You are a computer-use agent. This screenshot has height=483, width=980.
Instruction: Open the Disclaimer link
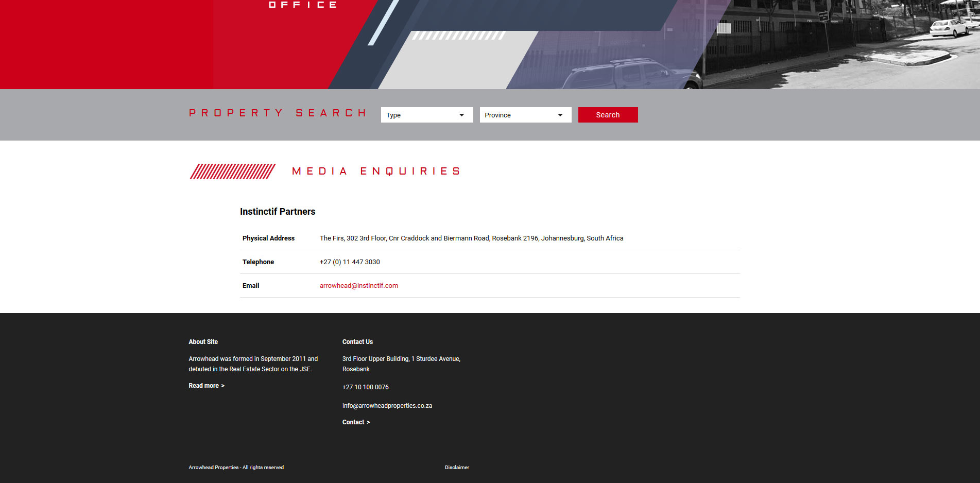tap(457, 468)
